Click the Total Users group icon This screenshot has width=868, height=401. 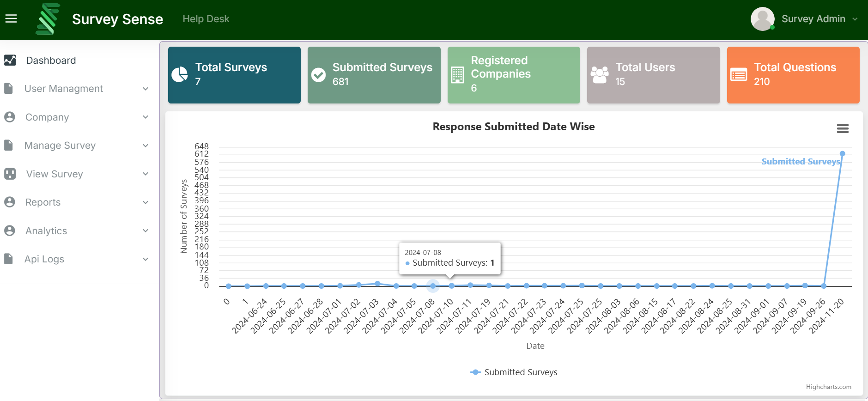pyautogui.click(x=600, y=74)
